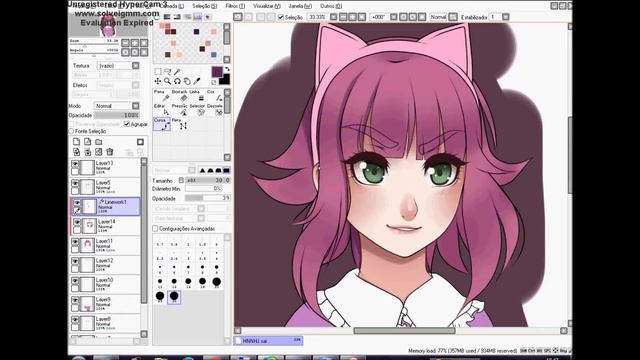Choose the Pressão pressure tool
The height and width of the screenshot is (360, 640).
[180, 110]
